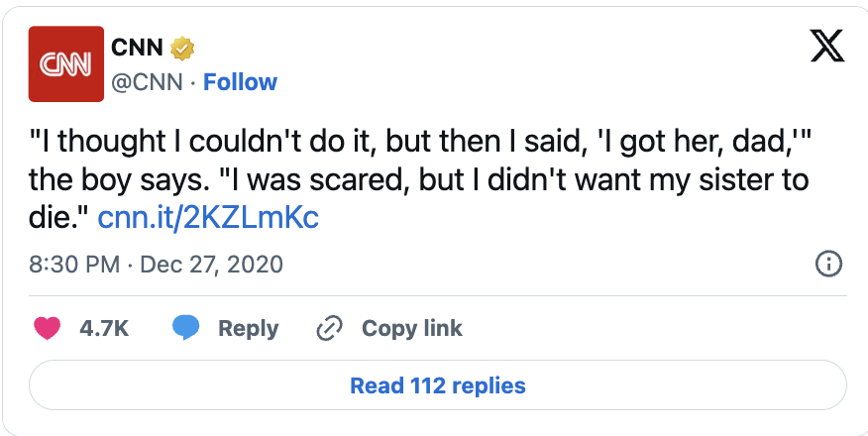Click the blue reply speech bubble icon

(185, 328)
